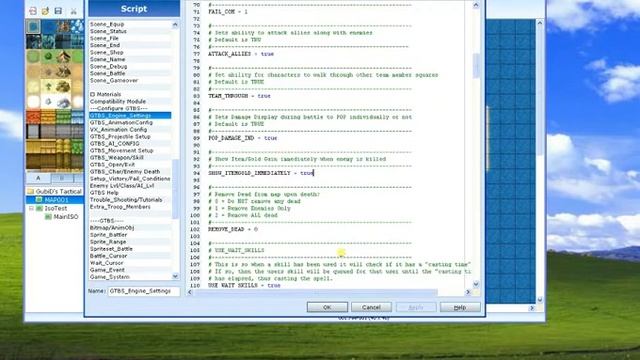Click the POP_DAMAGE_IND code line
The width and height of the screenshot is (640, 360).
[242, 138]
